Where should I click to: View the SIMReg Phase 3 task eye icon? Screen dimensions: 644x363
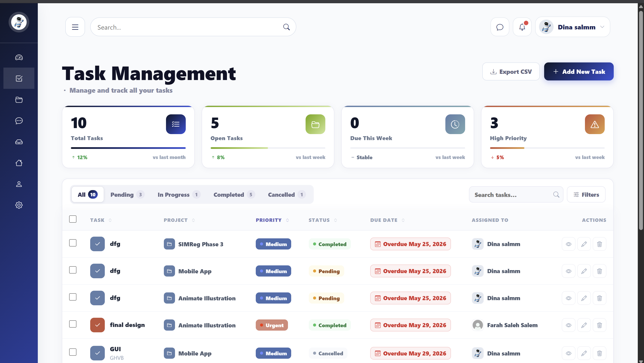[568, 244]
